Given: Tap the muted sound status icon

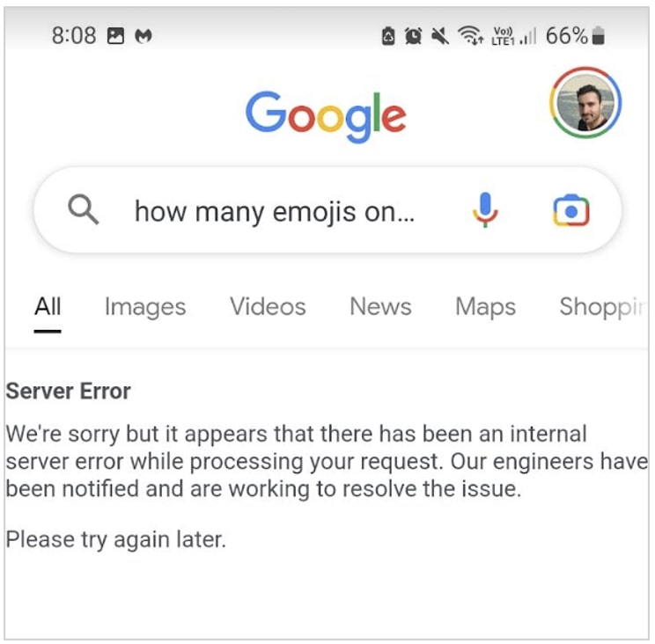Looking at the screenshot, I should [439, 36].
